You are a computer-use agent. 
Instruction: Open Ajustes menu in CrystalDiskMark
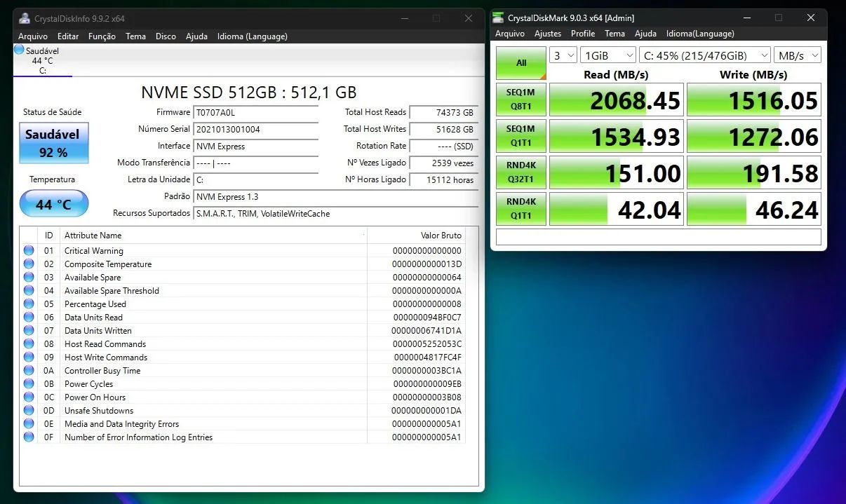point(548,34)
